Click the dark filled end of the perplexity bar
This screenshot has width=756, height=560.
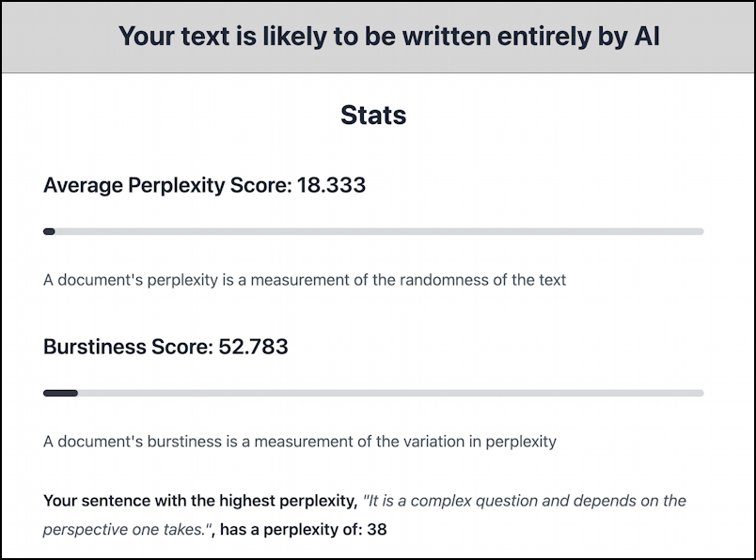click(x=49, y=231)
